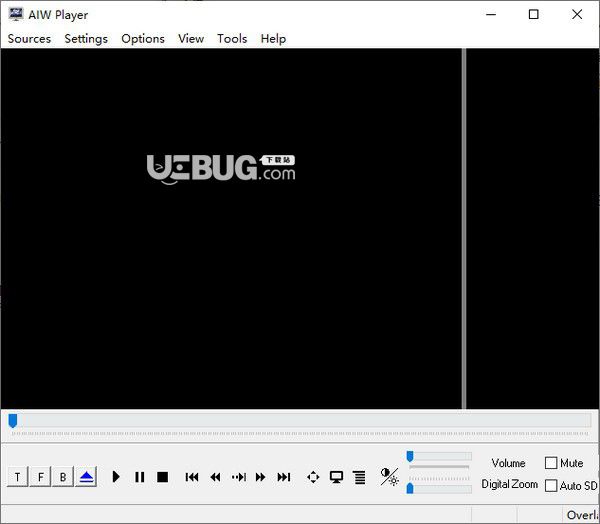Screen dimensions: 600x524
Task: Click the rewind double-arrow icon
Action: click(x=215, y=477)
